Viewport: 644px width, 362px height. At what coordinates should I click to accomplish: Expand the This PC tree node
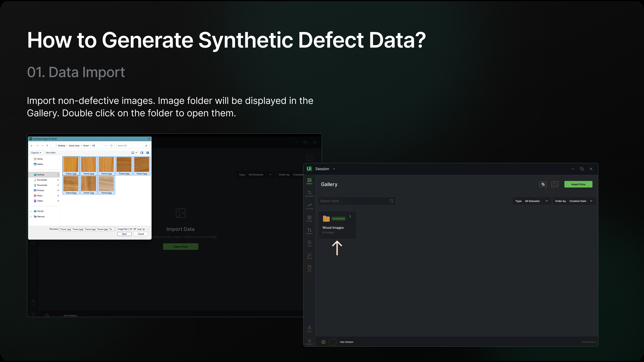pos(31,211)
